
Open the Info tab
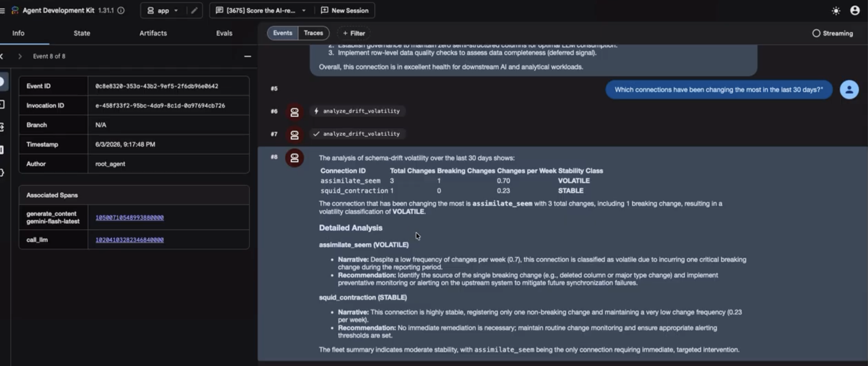click(x=18, y=33)
